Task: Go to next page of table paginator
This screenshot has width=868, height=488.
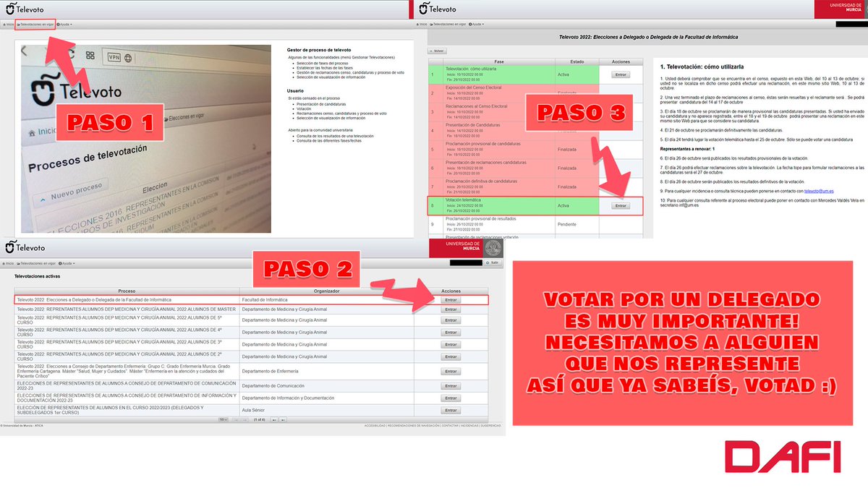Action: [x=275, y=419]
